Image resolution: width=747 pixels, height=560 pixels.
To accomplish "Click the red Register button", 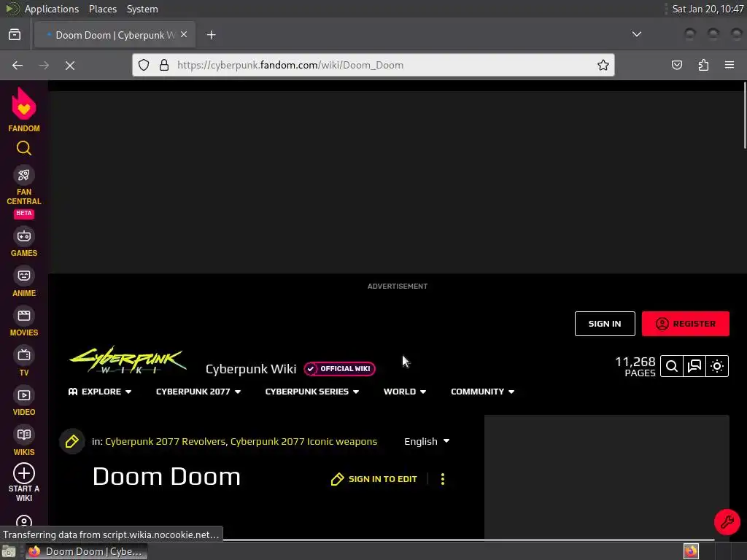I will [x=685, y=324].
